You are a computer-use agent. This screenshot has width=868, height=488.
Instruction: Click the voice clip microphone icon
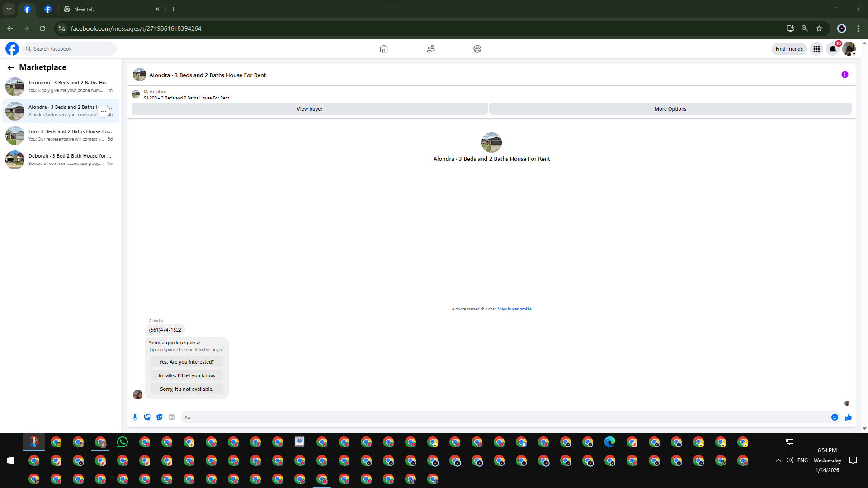(135, 418)
